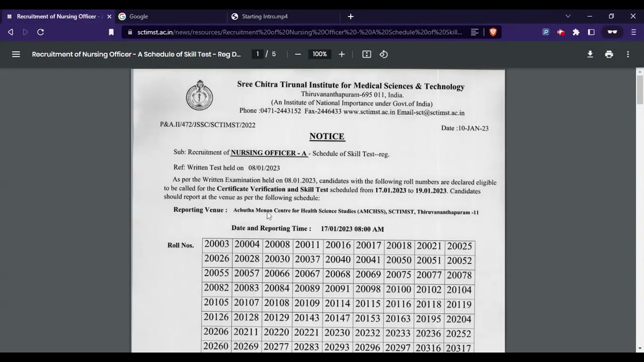Reload the current page
The image size is (644, 362).
pyautogui.click(x=41, y=32)
